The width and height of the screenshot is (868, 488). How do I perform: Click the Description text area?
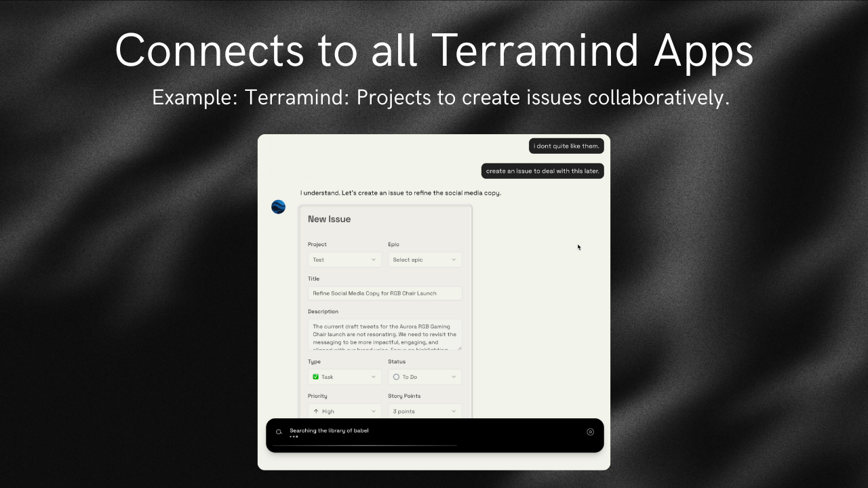click(x=384, y=335)
